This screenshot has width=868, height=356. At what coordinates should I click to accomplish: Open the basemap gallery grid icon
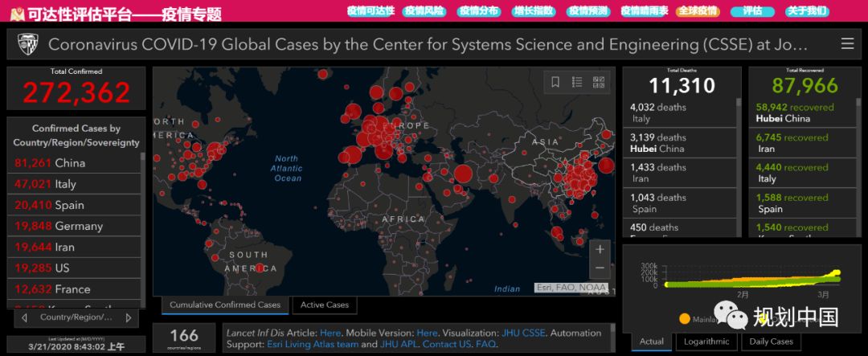[x=599, y=82]
